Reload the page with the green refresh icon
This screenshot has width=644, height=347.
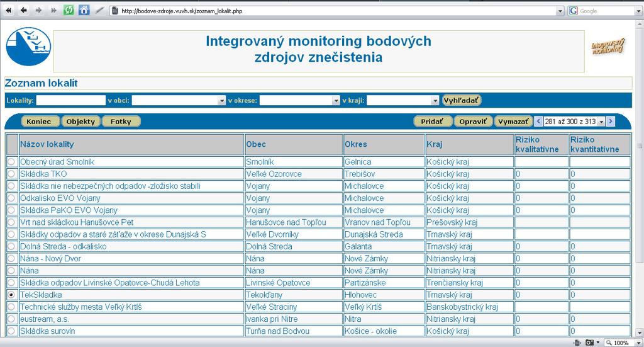pyautogui.click(x=69, y=10)
